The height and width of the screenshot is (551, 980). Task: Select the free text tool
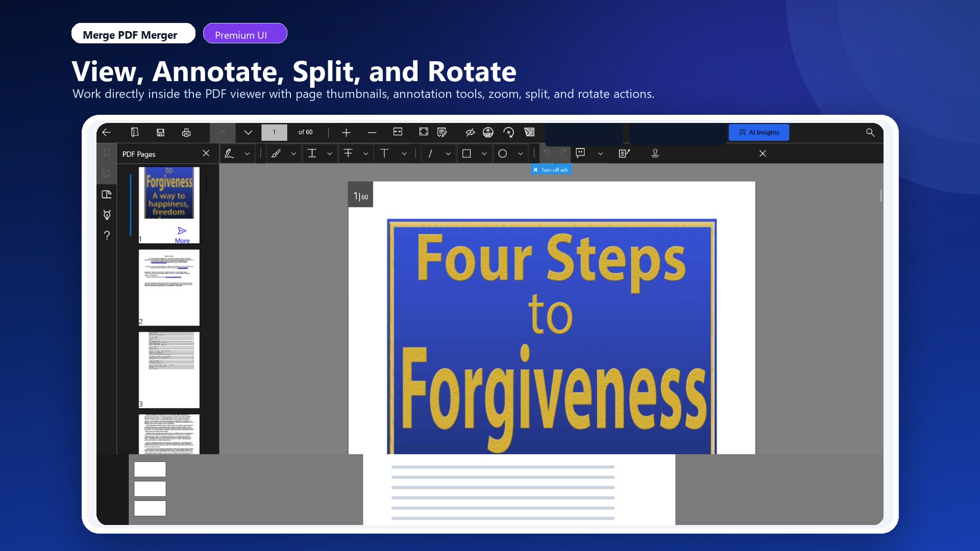pyautogui.click(x=384, y=154)
